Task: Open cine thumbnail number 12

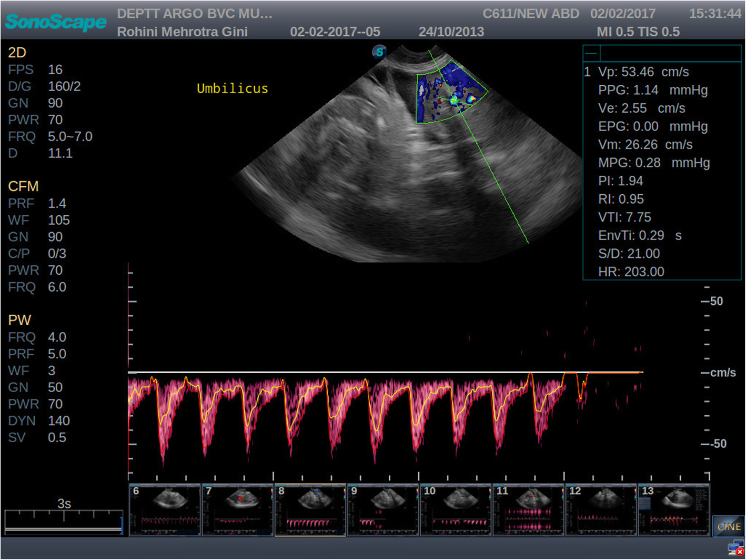Action: [x=601, y=510]
